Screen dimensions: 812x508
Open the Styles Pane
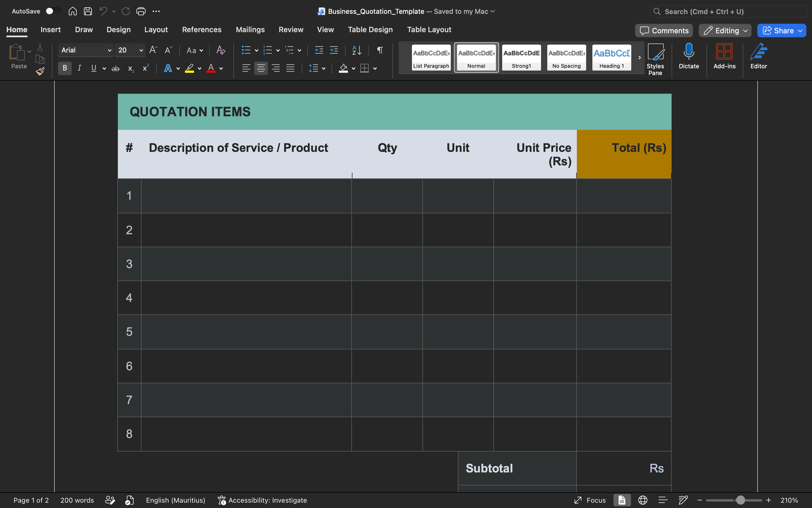(655, 59)
